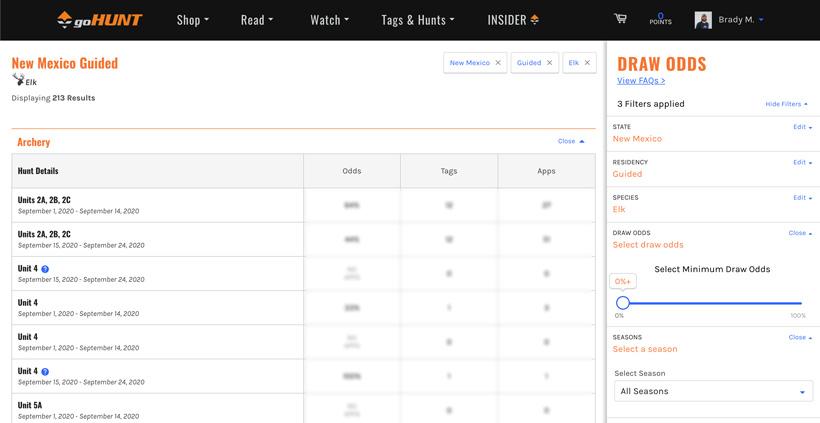Remove the Elk filter tag
Viewport: 820px width, 423px height.
(x=587, y=63)
